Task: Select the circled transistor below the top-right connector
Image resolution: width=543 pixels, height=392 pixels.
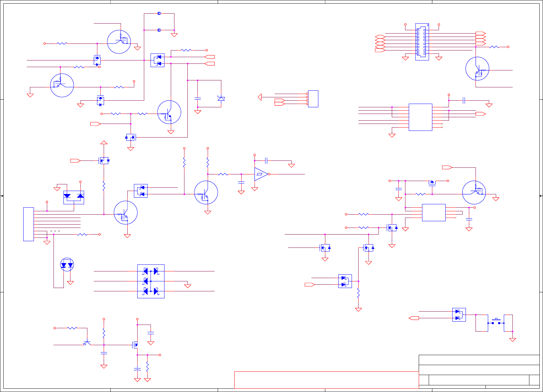Action: (x=478, y=69)
